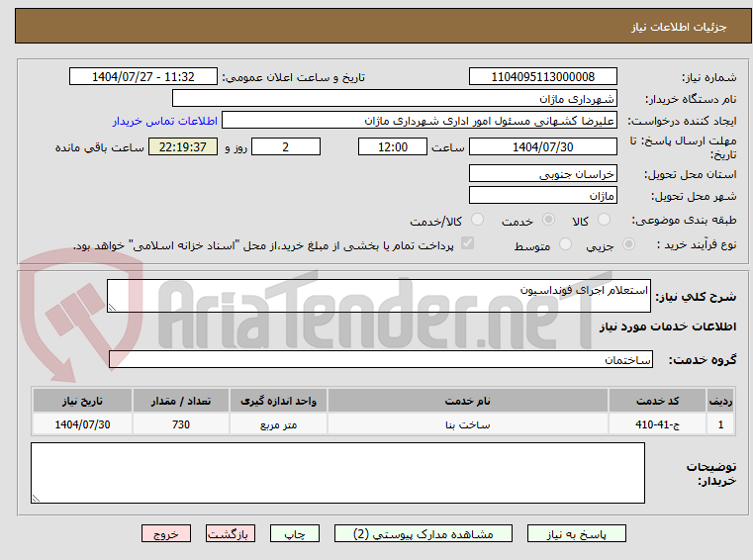The height and width of the screenshot is (560, 753).
Task: Click the response deadline date 1404/07/30 field
Action: click(542, 146)
